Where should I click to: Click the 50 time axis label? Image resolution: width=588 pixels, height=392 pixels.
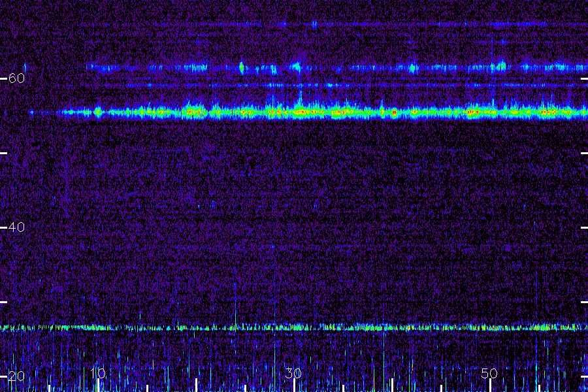click(x=489, y=373)
